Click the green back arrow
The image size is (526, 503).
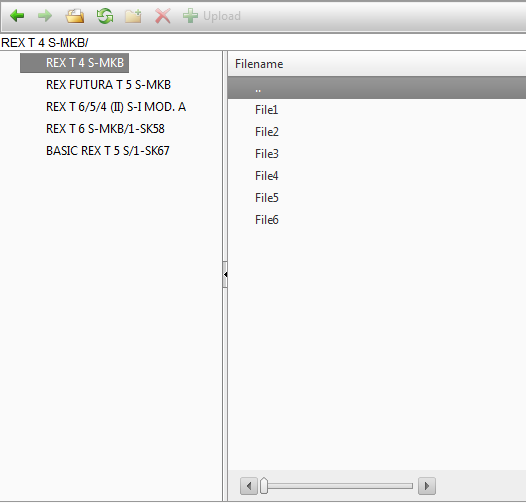pyautogui.click(x=17, y=16)
